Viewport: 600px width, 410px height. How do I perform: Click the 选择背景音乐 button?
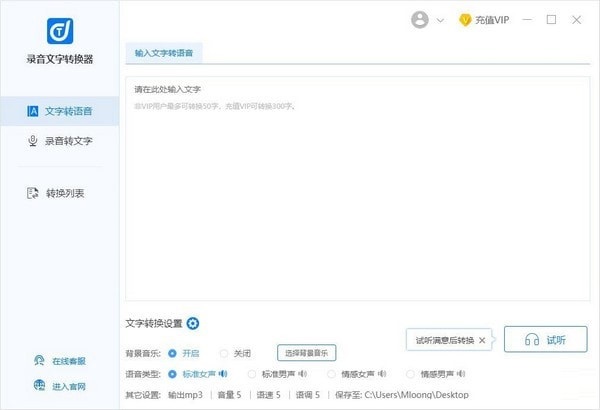point(307,353)
